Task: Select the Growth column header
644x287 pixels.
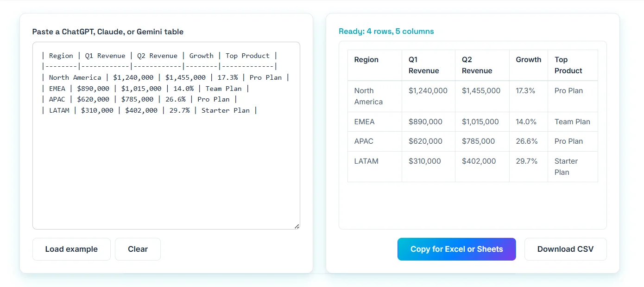Action: tap(528, 59)
